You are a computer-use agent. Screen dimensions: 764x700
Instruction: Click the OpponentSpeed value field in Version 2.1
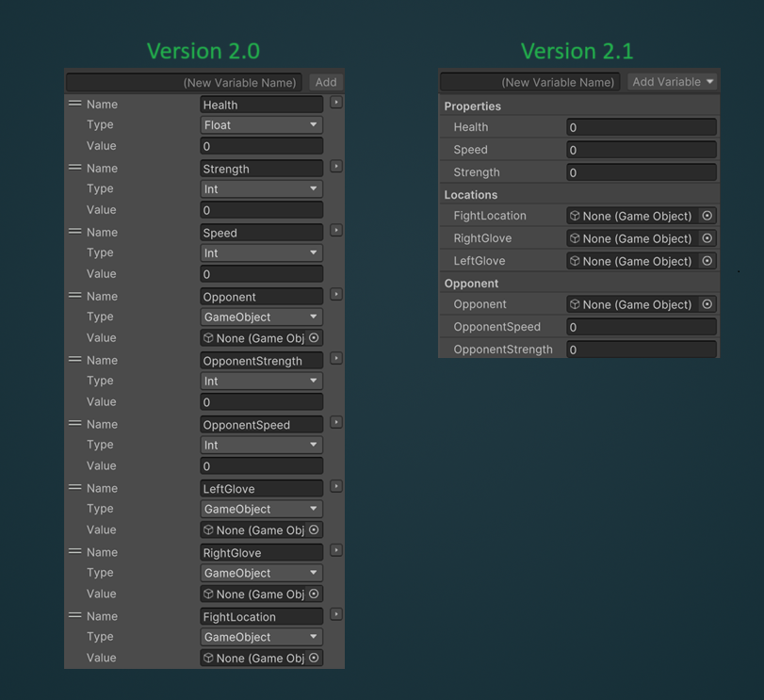click(642, 327)
